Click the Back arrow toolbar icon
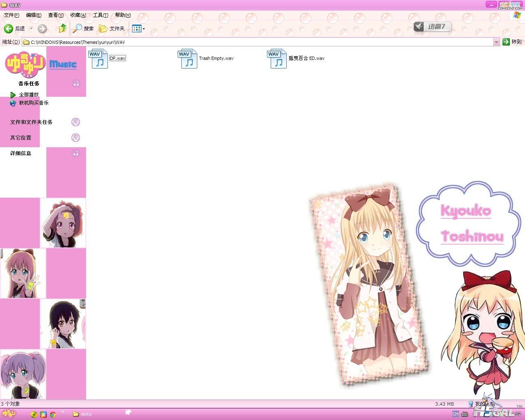The width and height of the screenshot is (525, 420). tap(9, 28)
